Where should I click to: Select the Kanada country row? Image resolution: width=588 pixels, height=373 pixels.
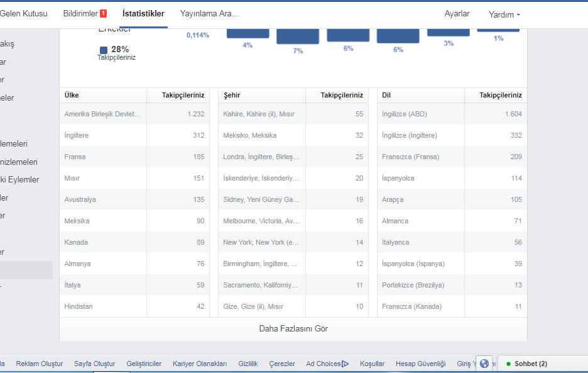(x=134, y=242)
